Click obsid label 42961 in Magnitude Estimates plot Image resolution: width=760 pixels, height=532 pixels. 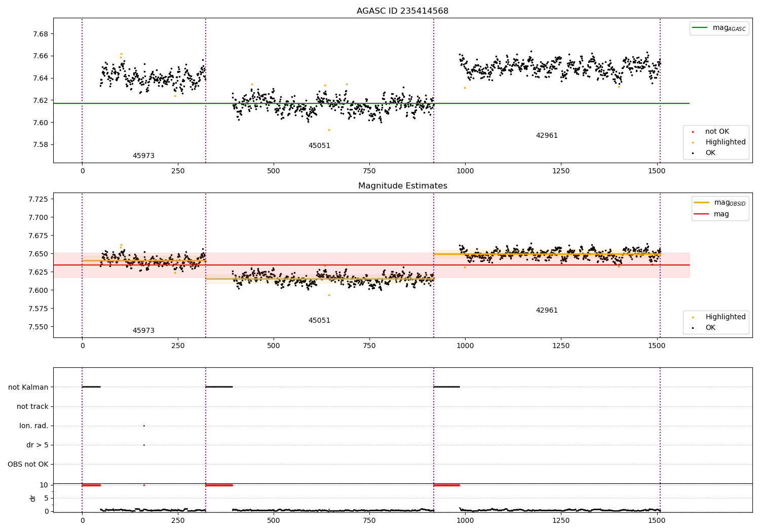pos(547,311)
